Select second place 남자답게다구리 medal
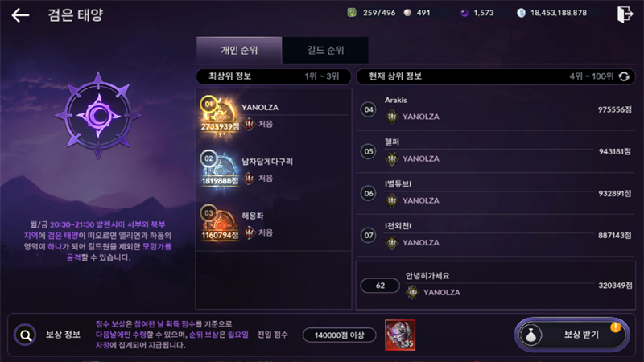The image size is (644, 362). click(219, 169)
